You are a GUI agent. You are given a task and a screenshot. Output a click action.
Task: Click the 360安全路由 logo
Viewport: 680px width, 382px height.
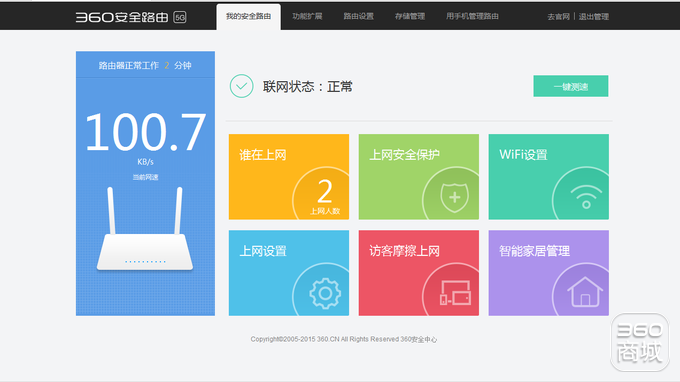122,17
